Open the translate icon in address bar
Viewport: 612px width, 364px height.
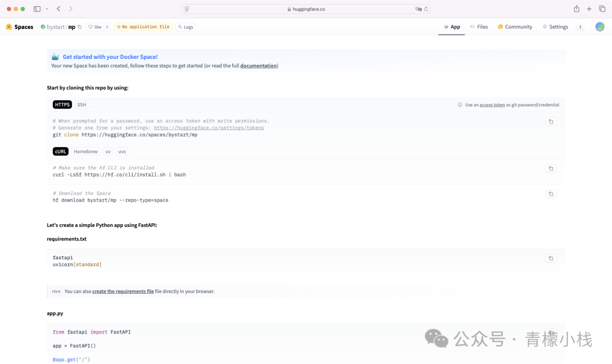[x=418, y=9]
